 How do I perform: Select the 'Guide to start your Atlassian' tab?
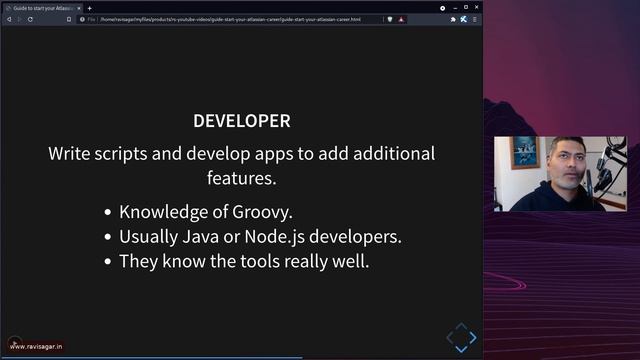pos(42,8)
